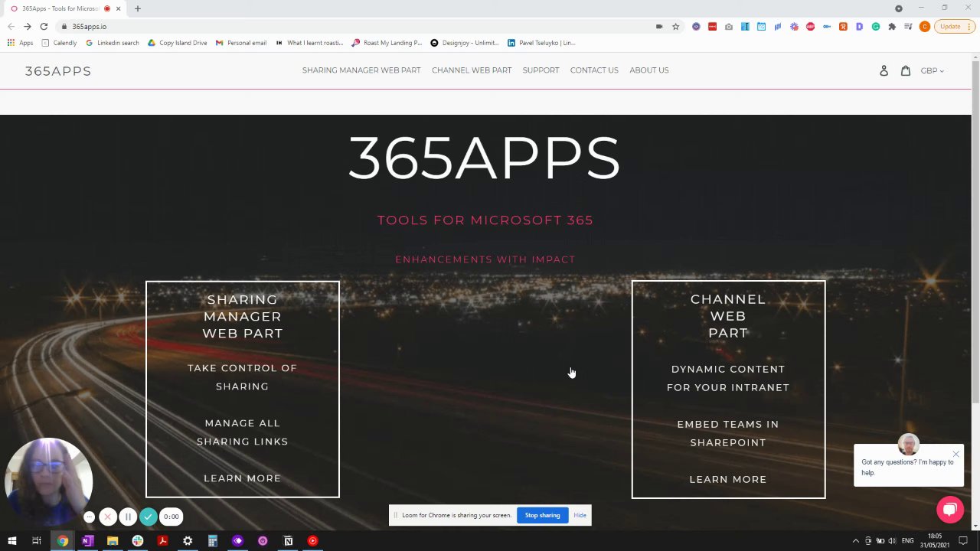This screenshot has width=980, height=551.
Task: Finish the Loom recording with the checkmark
Action: 149,517
